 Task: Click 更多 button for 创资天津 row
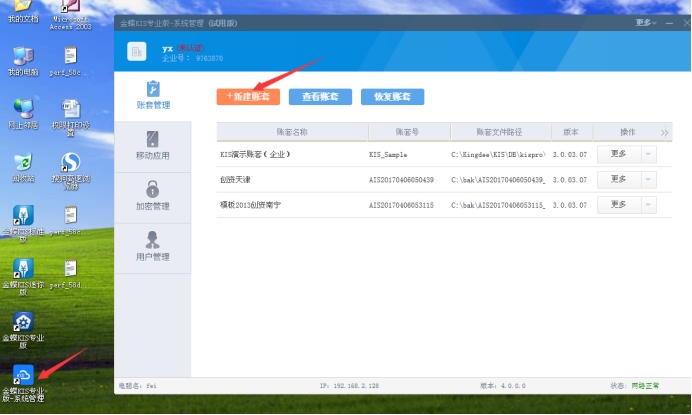tap(619, 179)
